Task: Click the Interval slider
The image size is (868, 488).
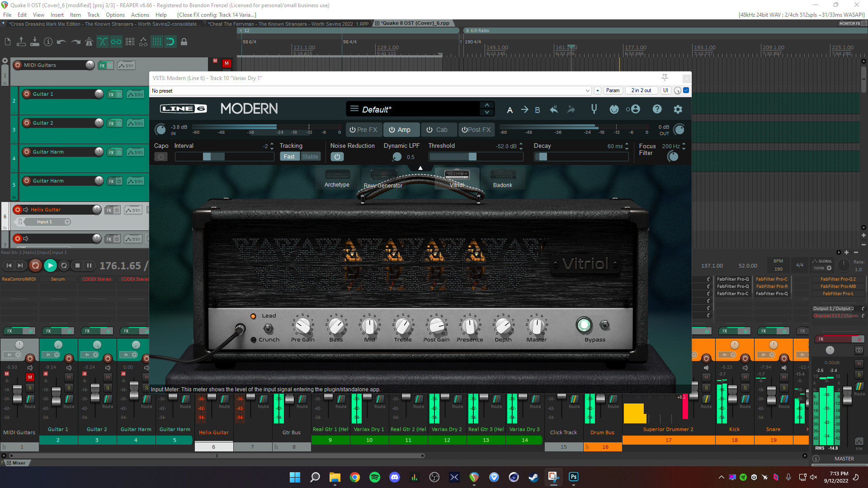Action: click(224, 157)
